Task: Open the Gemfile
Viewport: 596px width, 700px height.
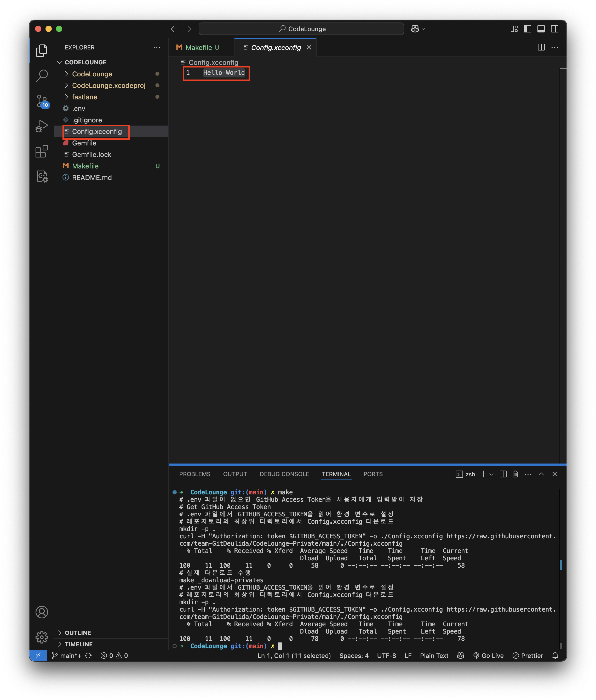Action: pos(111,143)
